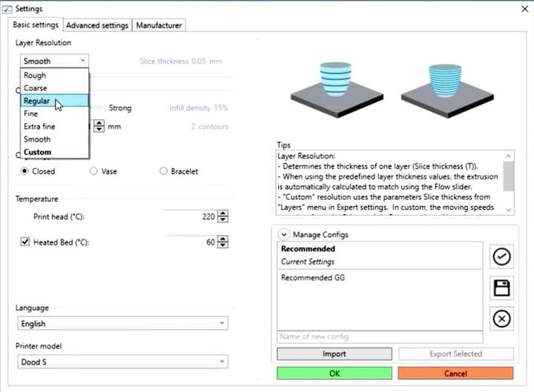The width and height of the screenshot is (534, 392).
Task: Select the Vase radio button
Action: point(93,171)
